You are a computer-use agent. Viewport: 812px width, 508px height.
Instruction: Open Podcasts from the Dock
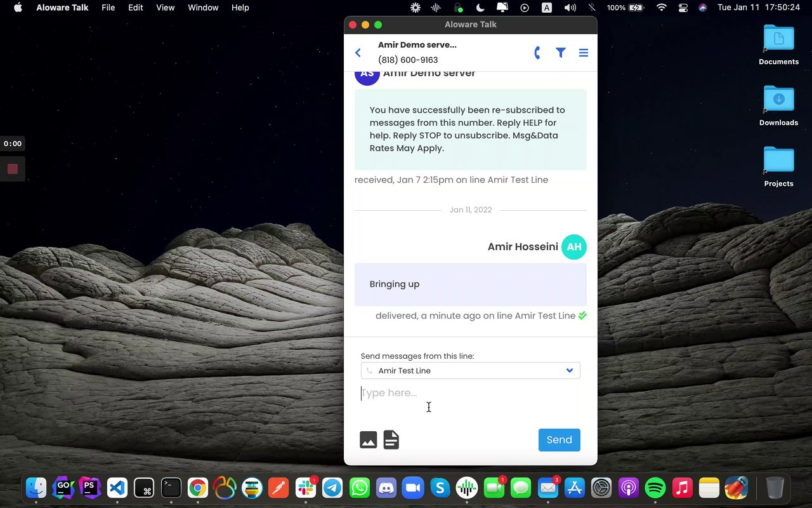tap(629, 488)
